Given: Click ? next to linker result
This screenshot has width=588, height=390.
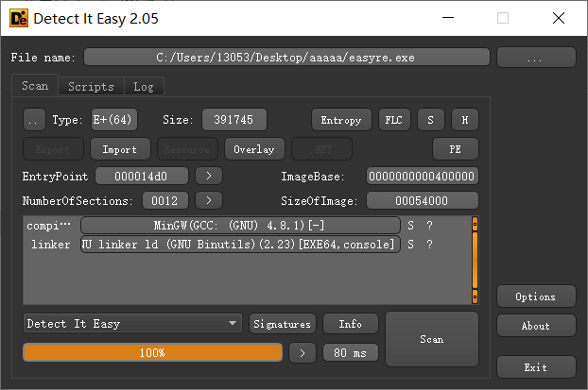Looking at the screenshot, I should pos(429,245).
